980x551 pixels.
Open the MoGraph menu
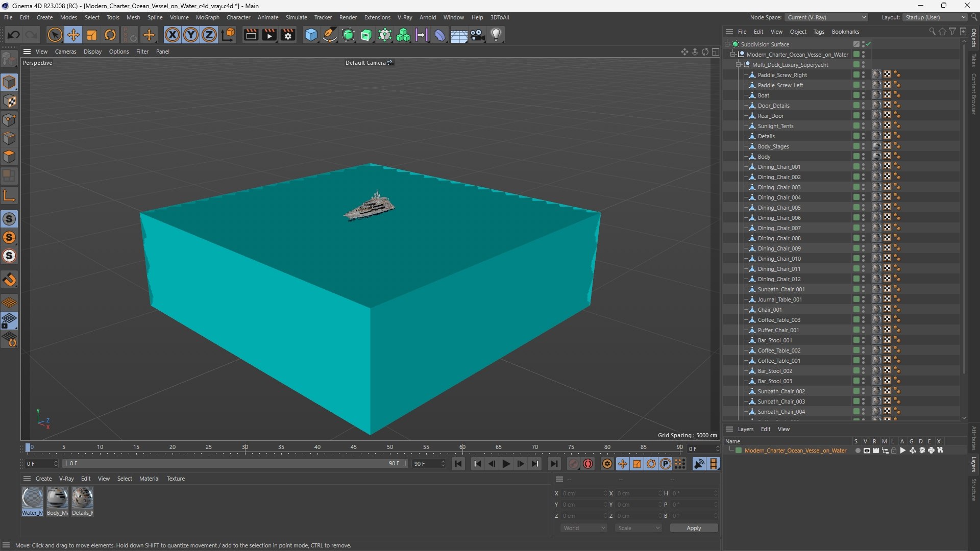tap(207, 17)
